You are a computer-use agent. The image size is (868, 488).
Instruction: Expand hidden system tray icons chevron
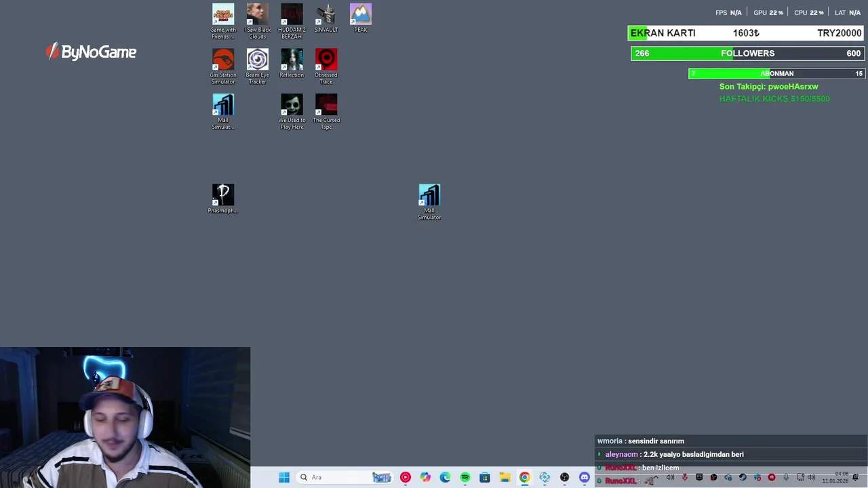pyautogui.click(x=656, y=477)
